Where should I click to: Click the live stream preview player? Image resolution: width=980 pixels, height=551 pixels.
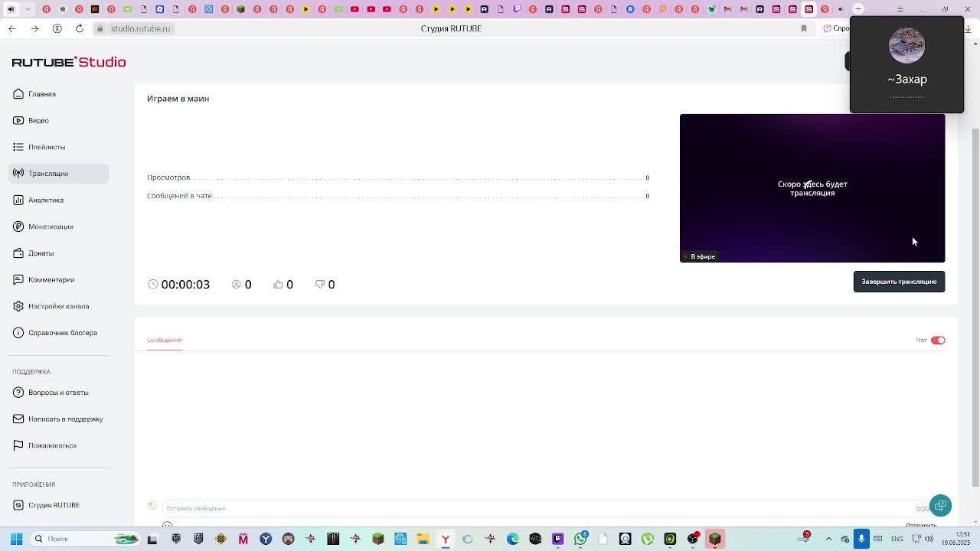point(812,188)
